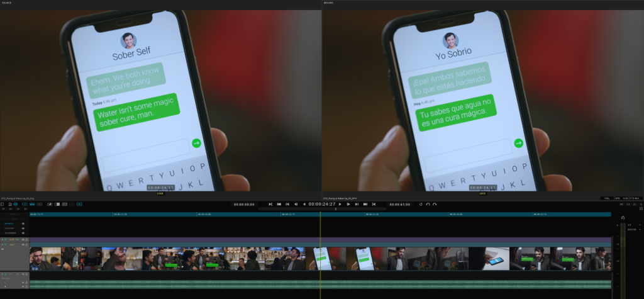Viewport: 644px width, 299px height.
Task: Click the yellow playhead on the timeline ruler
Action: click(320, 214)
